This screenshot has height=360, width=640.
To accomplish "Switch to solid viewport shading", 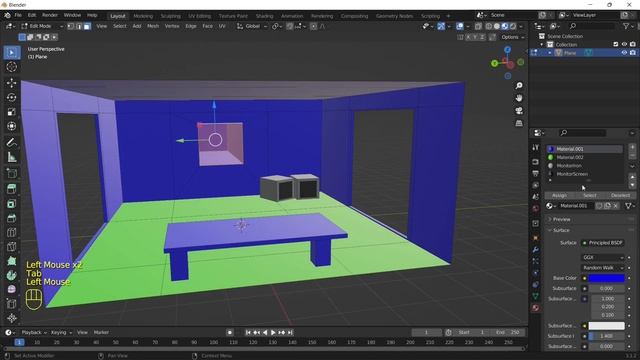I will pyautogui.click(x=497, y=26).
